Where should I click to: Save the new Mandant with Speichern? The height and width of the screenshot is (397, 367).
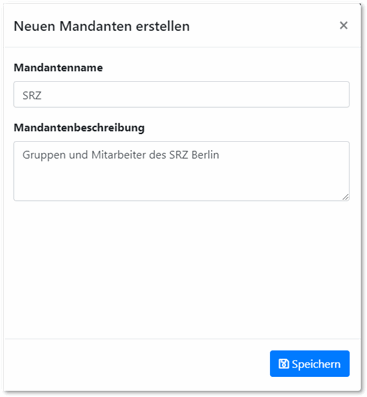point(310,364)
